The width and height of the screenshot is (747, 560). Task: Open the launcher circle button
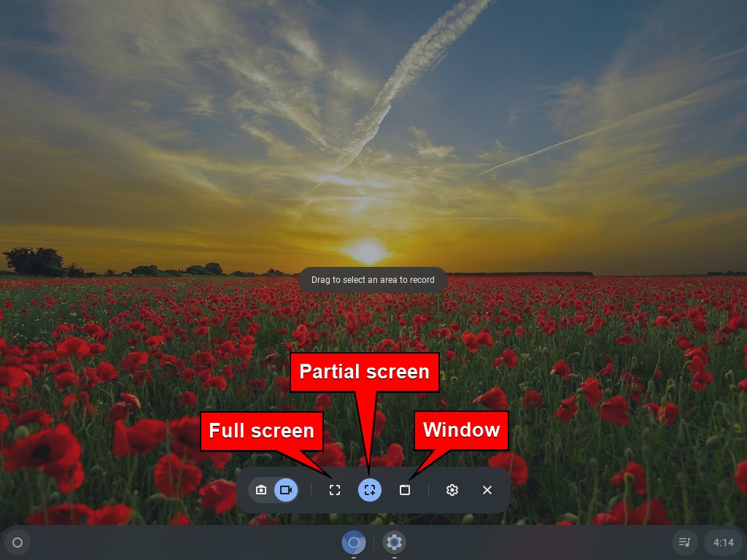(18, 542)
